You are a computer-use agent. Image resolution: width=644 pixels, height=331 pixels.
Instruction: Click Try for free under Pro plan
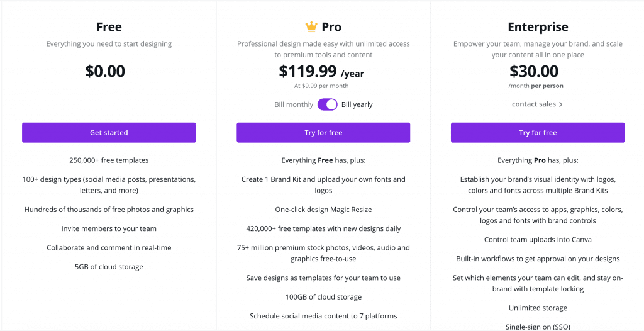click(323, 132)
